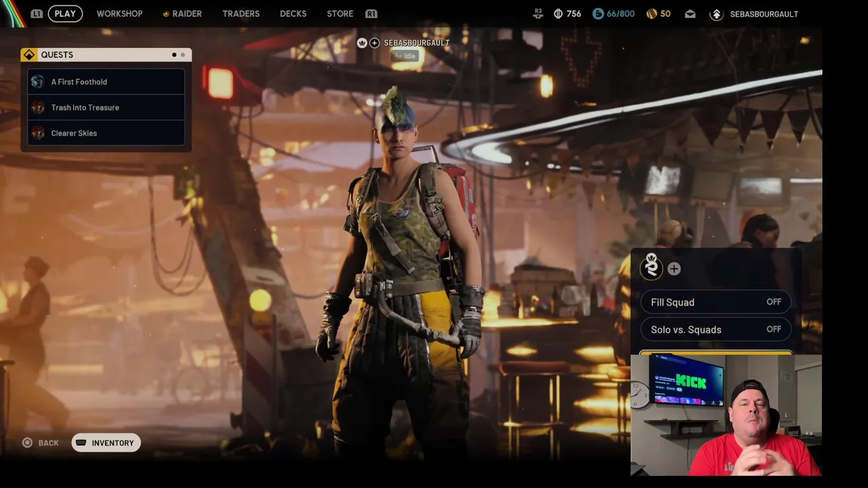Click the QUESTS panel header
868x488 pixels.
[106, 55]
